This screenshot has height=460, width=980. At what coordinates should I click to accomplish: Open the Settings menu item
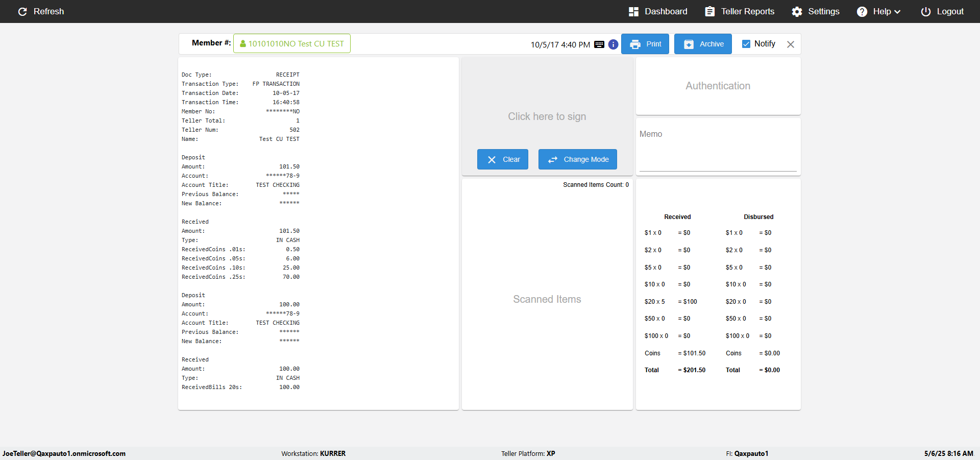(x=816, y=11)
